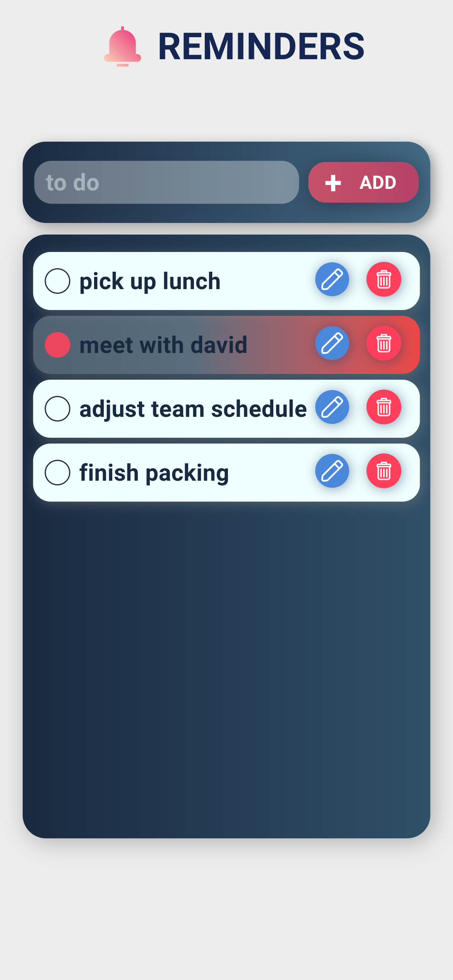Click the 'finish packing' item text

coord(154,473)
